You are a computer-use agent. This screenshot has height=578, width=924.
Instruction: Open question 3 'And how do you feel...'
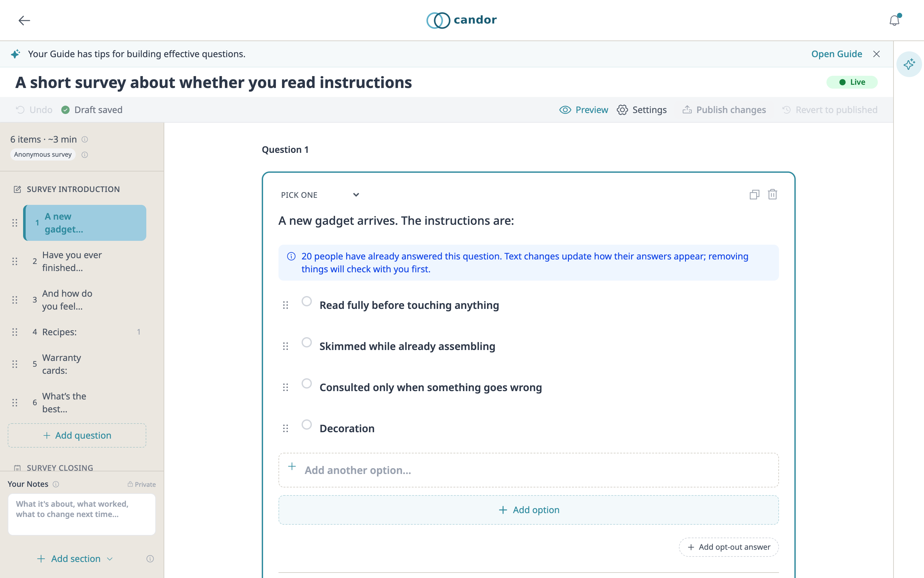click(x=85, y=300)
